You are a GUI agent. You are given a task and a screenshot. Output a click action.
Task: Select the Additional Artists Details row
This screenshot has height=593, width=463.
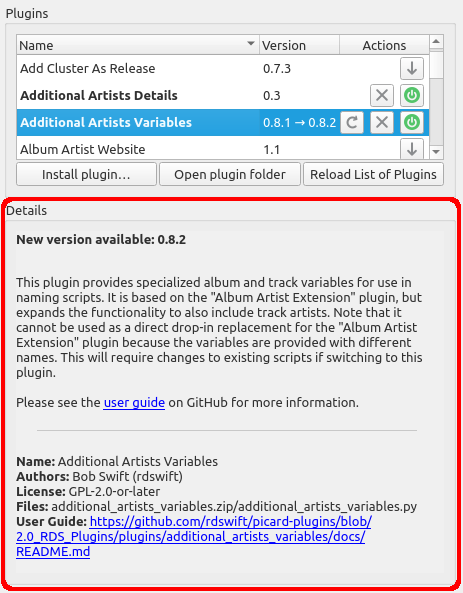tap(223, 95)
